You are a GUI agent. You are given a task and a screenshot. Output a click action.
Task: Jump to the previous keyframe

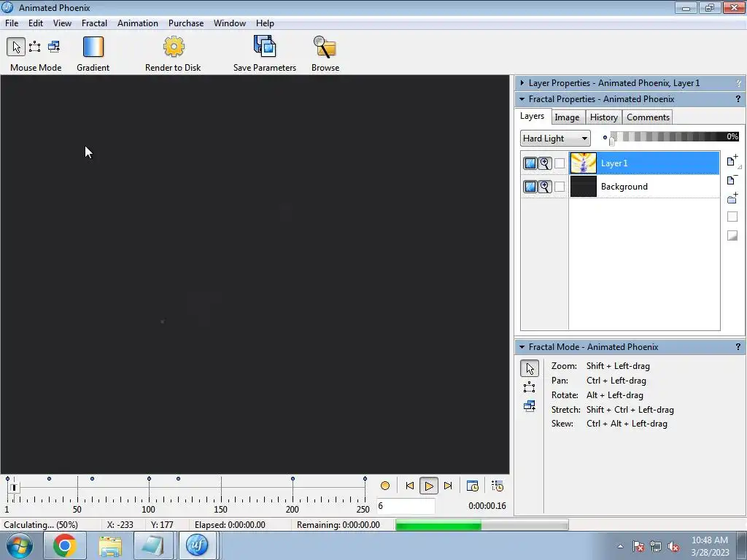tap(410, 486)
